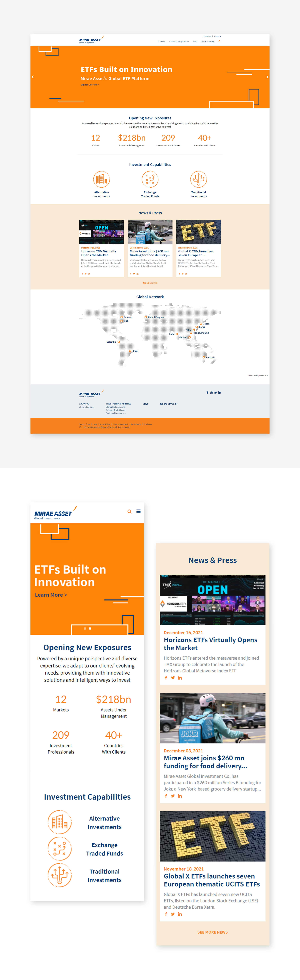Click Mirae Asset logo in mobile header
The image size is (300, 980).
[x=55, y=513]
